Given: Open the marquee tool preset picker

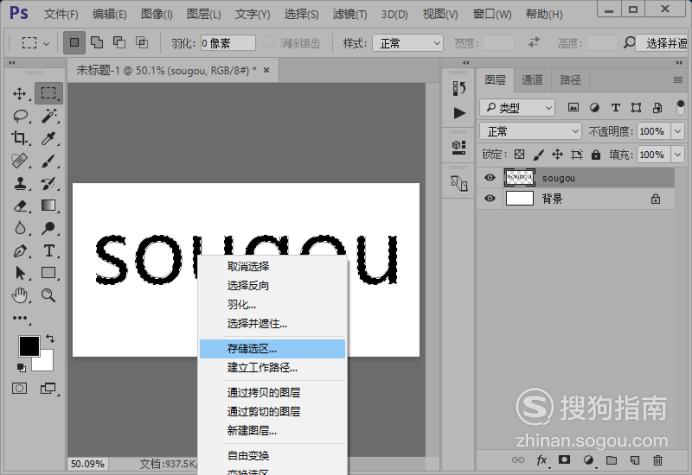Looking at the screenshot, I should point(35,43).
